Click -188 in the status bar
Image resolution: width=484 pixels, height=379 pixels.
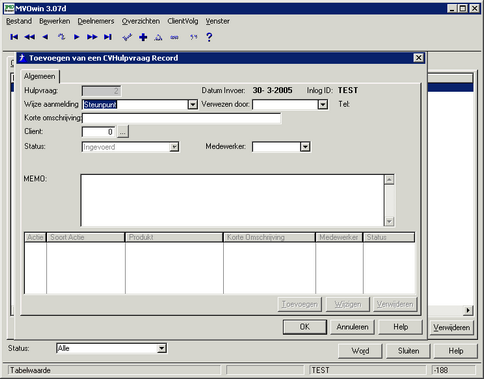(441, 370)
